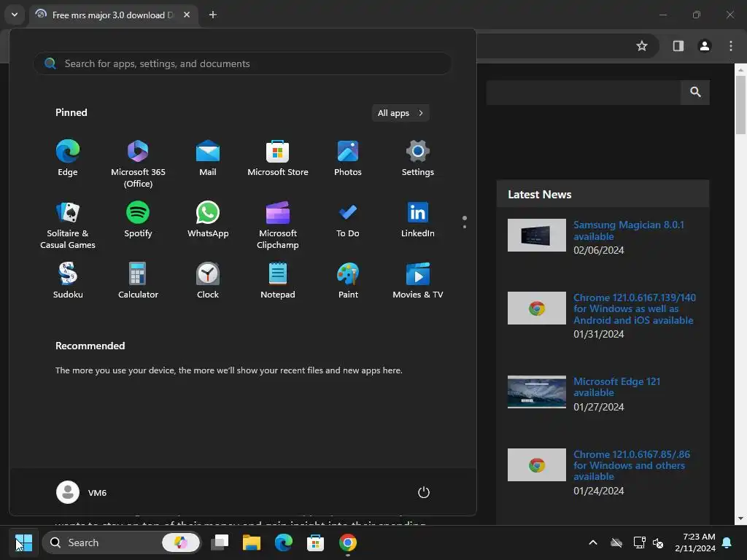Viewport: 747px width, 560px height.
Task: Open the To Do app
Action: click(x=348, y=219)
